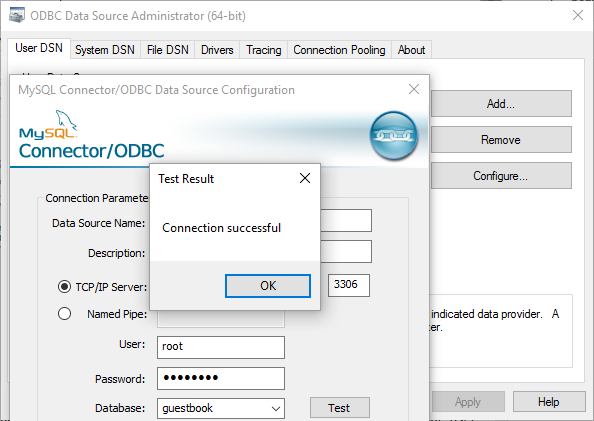
Task: Click the User field containing root
Action: (x=221, y=347)
